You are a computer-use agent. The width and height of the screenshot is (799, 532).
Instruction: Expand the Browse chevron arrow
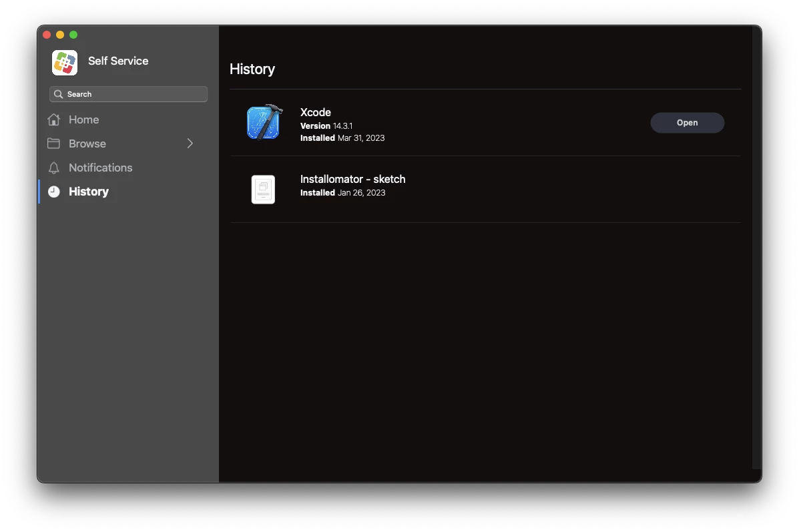coord(190,144)
